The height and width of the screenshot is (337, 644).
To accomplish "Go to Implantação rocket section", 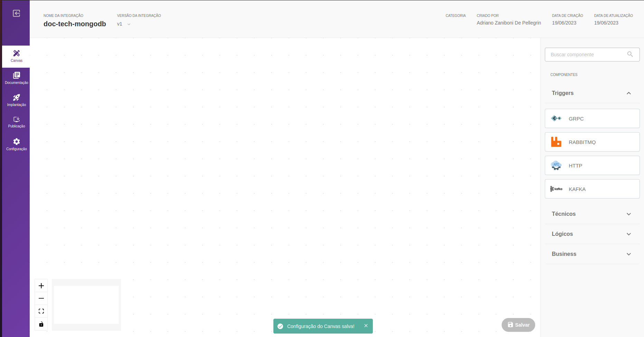I will [16, 100].
